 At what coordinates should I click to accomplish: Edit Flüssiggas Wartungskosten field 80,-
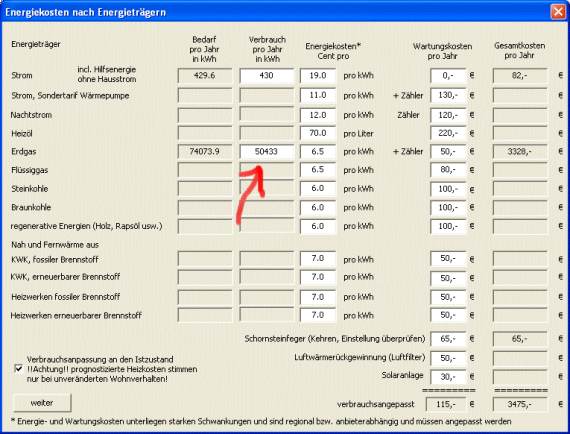click(x=448, y=170)
